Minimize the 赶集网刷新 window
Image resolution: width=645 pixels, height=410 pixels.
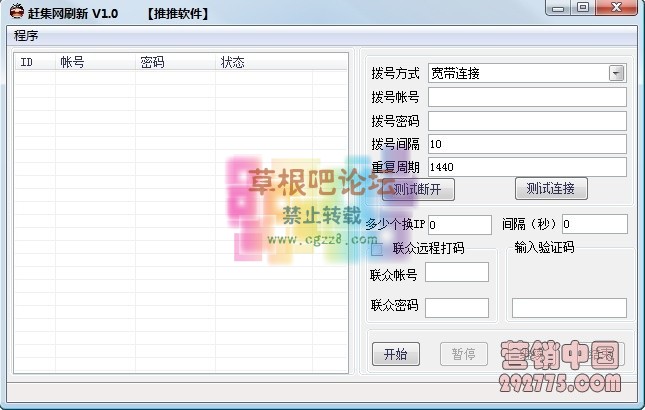(558, 8)
